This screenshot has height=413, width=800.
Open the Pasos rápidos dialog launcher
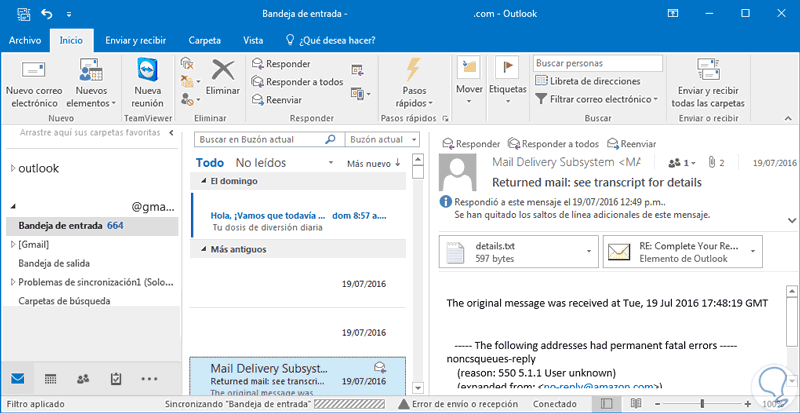(x=445, y=118)
